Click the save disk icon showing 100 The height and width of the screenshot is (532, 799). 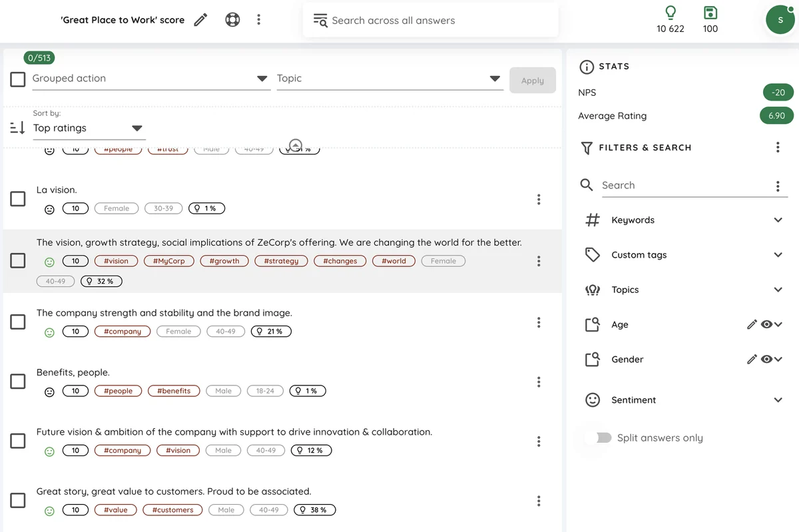710,13
